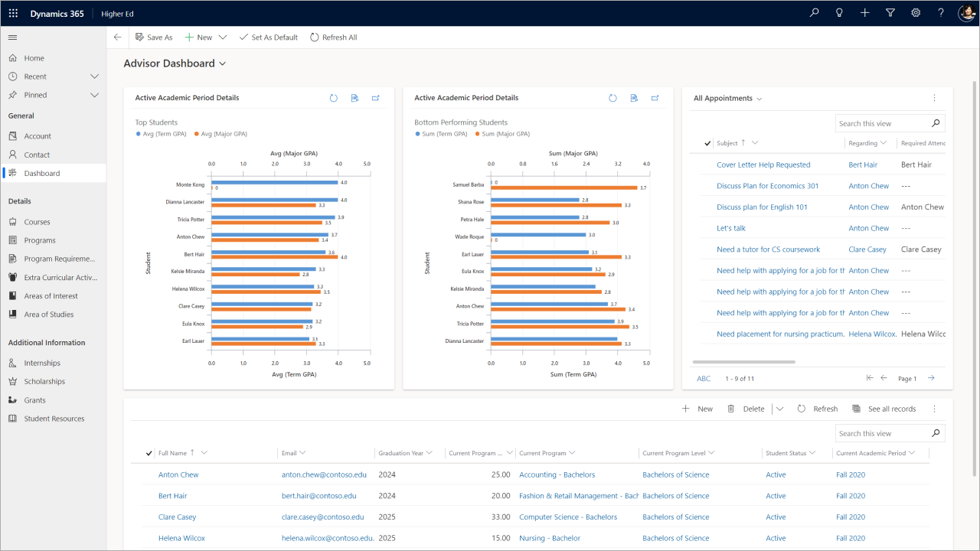Toggle the select-all checkbox in appointments list
This screenshot has height=551, width=980.
[x=707, y=143]
